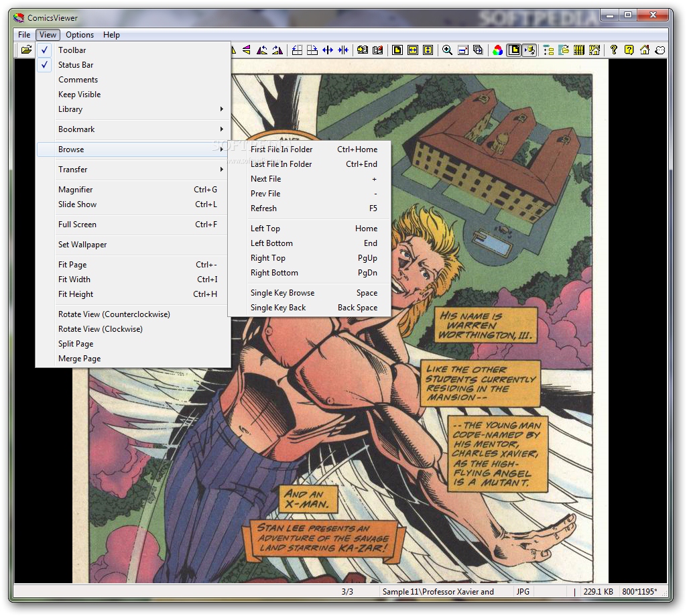
Task: Expand the Transfer submenu
Action: [x=133, y=170]
